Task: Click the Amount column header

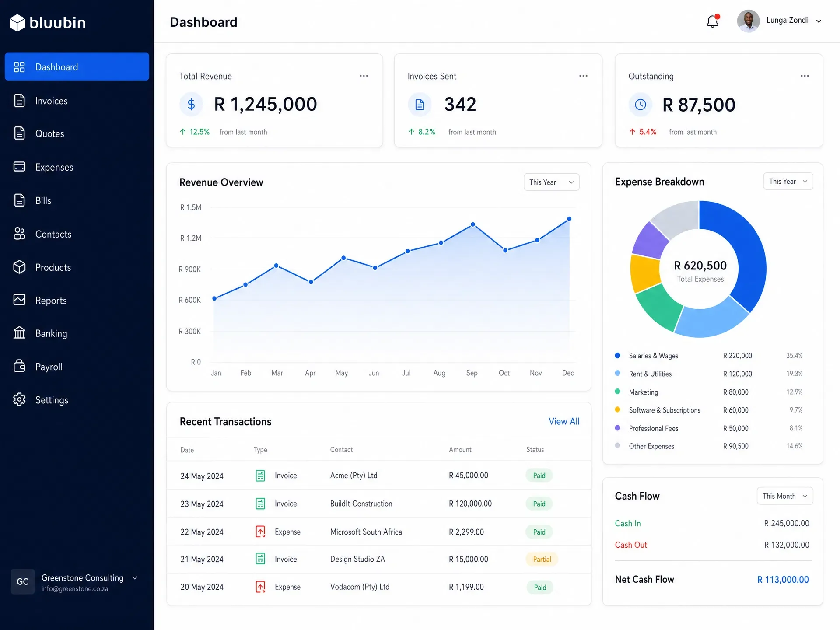Action: (x=460, y=450)
